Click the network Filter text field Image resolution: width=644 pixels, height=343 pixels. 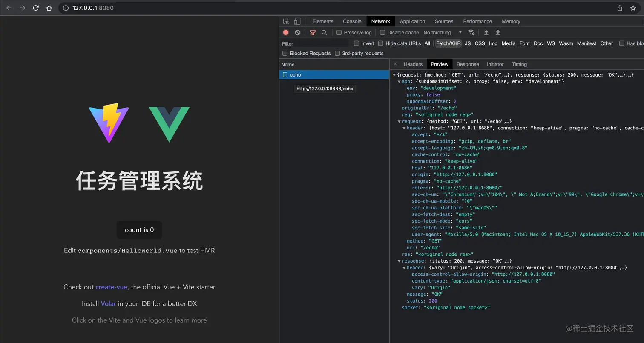(314, 43)
